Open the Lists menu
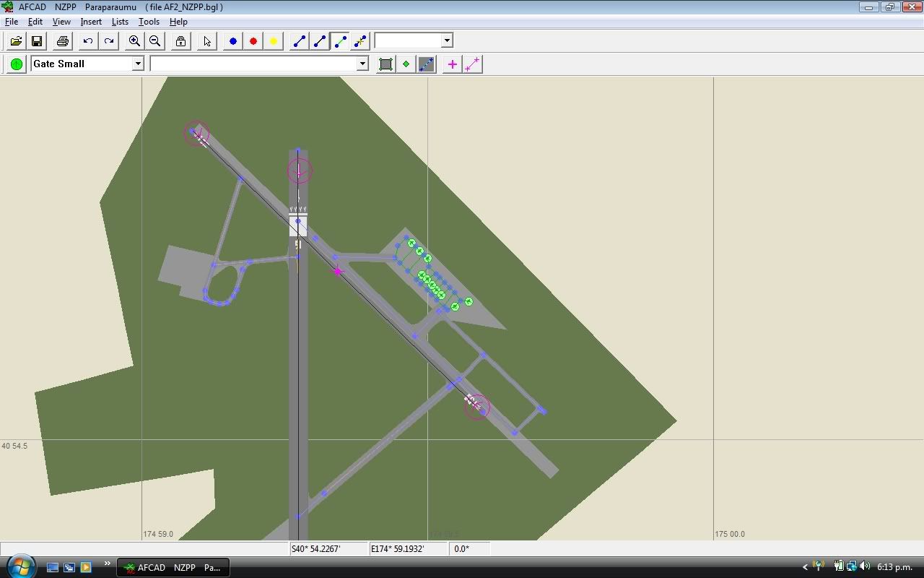 120,22
